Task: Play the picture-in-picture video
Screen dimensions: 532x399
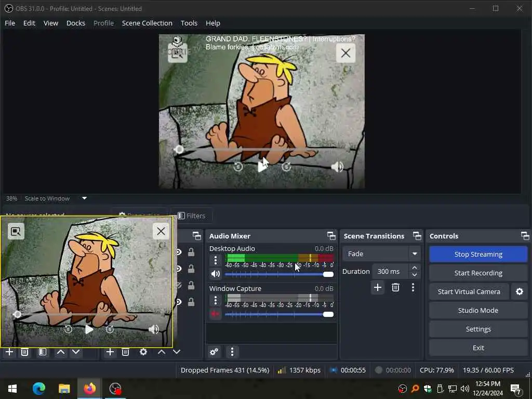Action: tap(89, 329)
